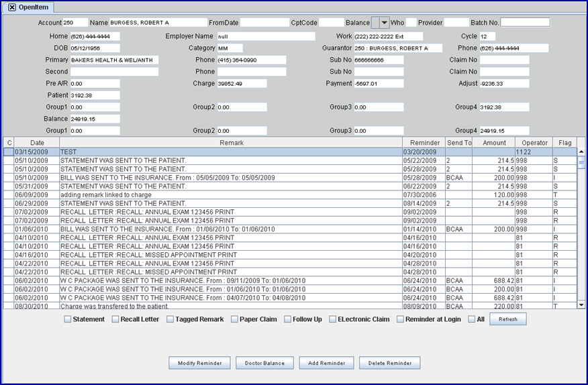Click the Category field MM

[230, 48]
